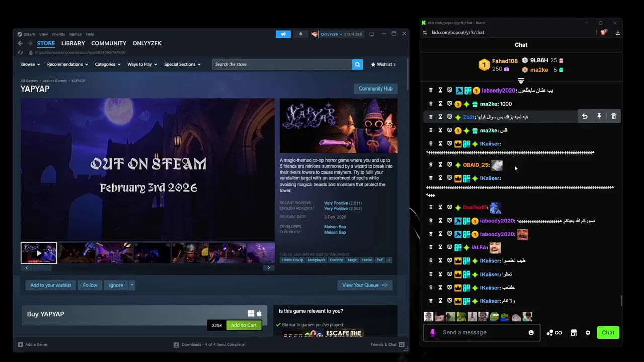The image size is (644, 362).
Task: Open Steam notifications bell
Action: pos(301,34)
